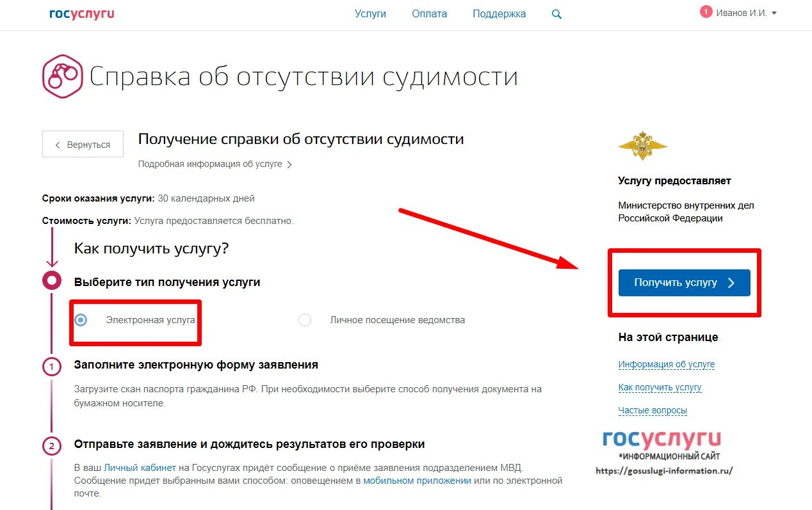Select Личное посещение ведомства radio option
This screenshot has width=812, height=510.
[x=305, y=320]
